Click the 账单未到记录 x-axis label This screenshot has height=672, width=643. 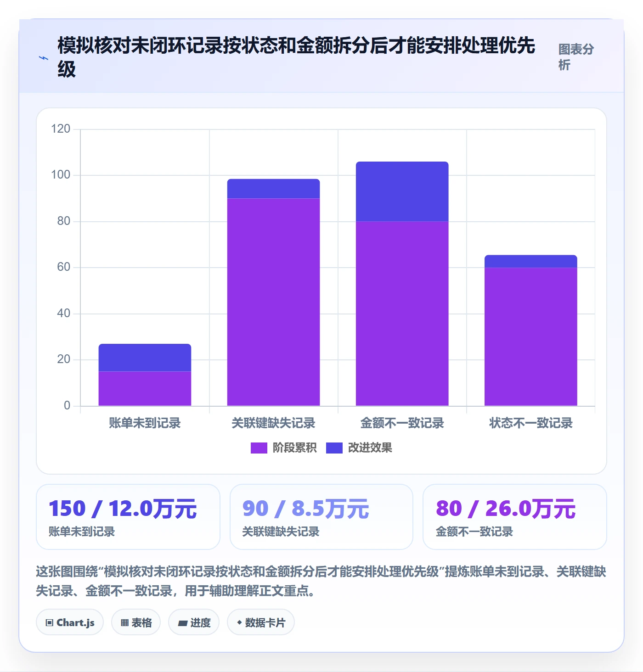pyautogui.click(x=145, y=423)
